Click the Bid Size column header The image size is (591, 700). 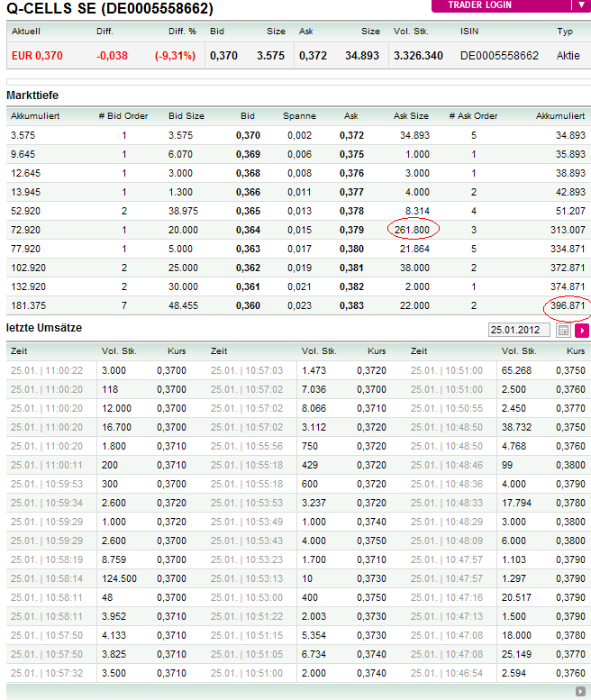coord(186,116)
